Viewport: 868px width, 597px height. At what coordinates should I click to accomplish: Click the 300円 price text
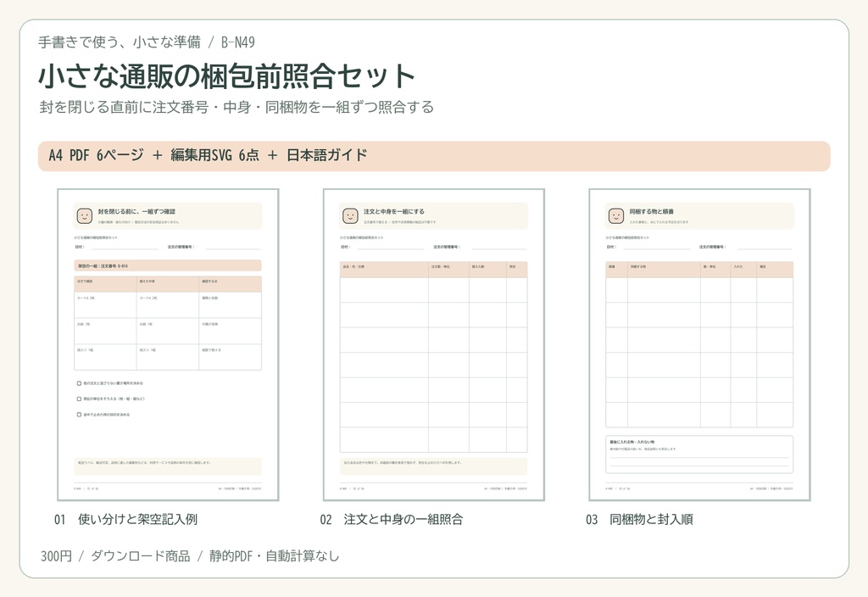pos(57,556)
